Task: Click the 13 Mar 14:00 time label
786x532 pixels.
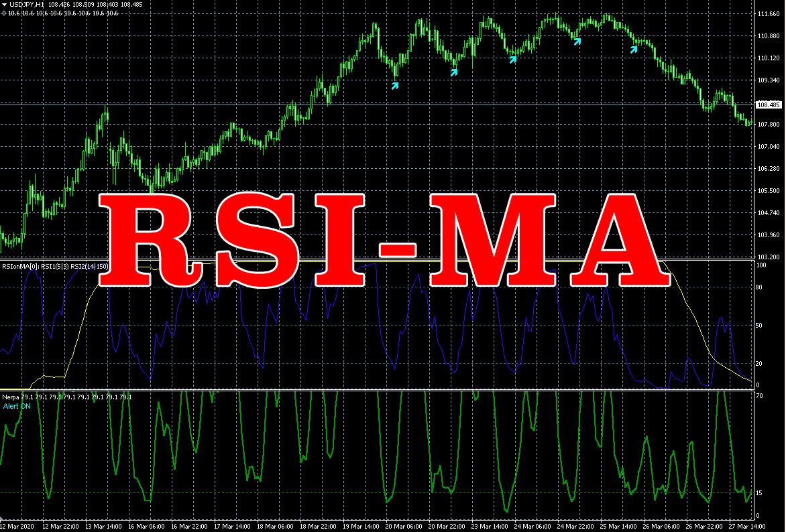Action: [x=104, y=526]
